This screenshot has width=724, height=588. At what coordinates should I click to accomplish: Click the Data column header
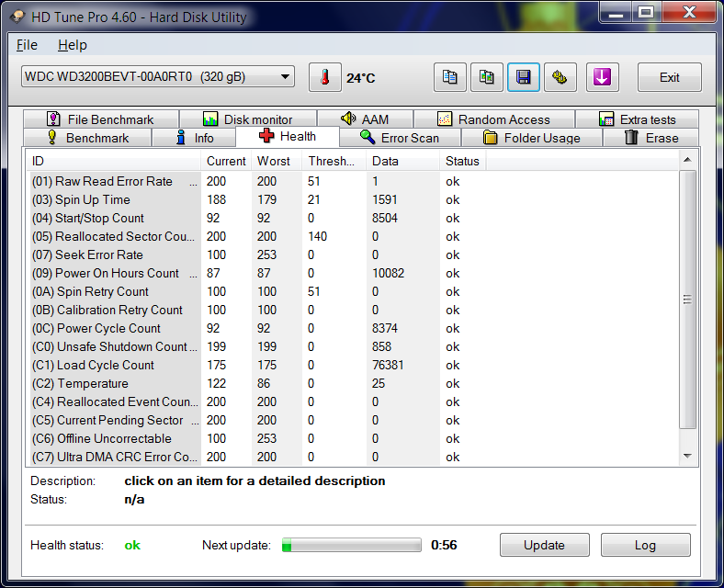[x=402, y=161]
